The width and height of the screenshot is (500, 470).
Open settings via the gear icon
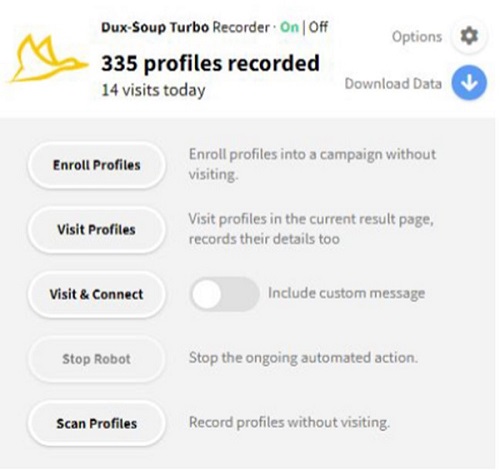(469, 36)
